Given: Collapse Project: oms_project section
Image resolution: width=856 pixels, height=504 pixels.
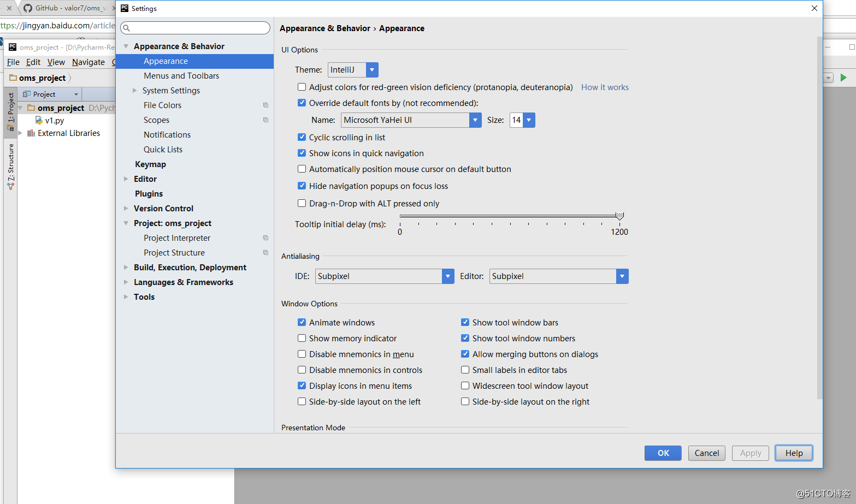Looking at the screenshot, I should click(126, 223).
